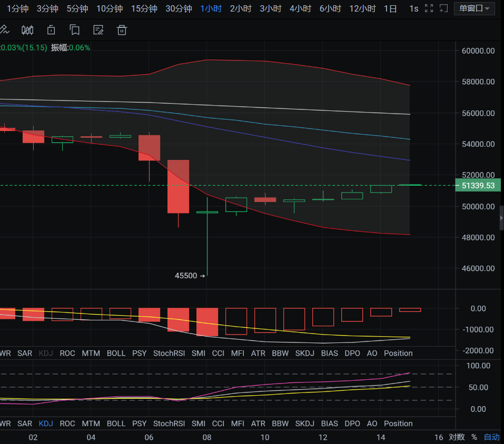This screenshot has height=444, width=504.
Task: Toggle auto scale (自动)
Action: tap(491, 437)
